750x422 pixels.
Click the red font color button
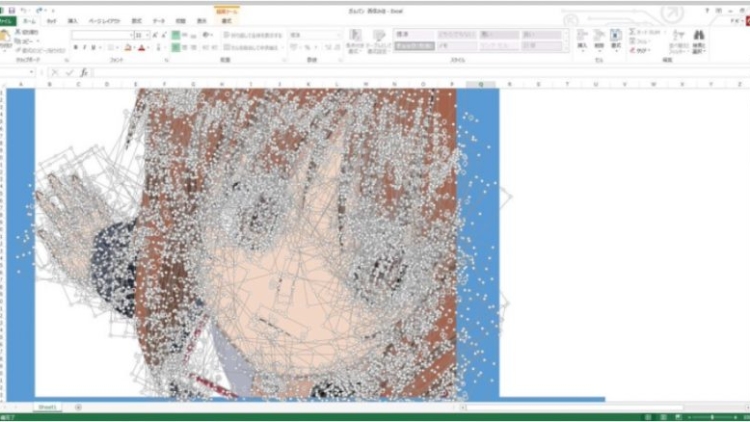tap(141, 47)
